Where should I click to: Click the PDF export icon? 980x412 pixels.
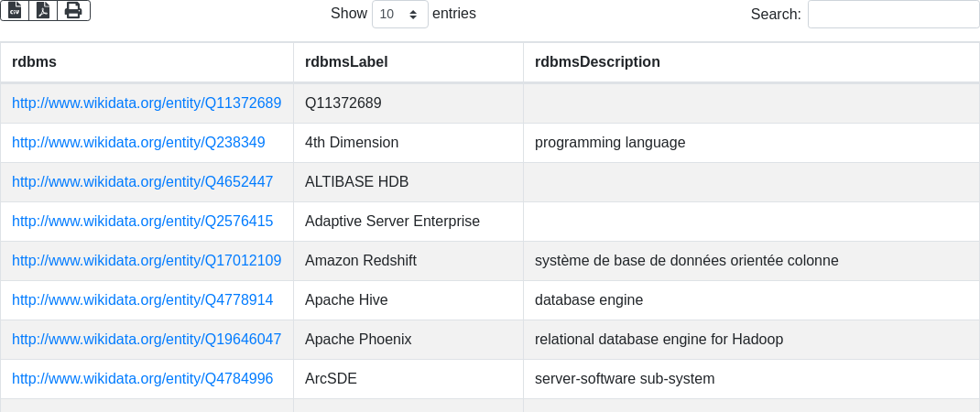tap(43, 10)
